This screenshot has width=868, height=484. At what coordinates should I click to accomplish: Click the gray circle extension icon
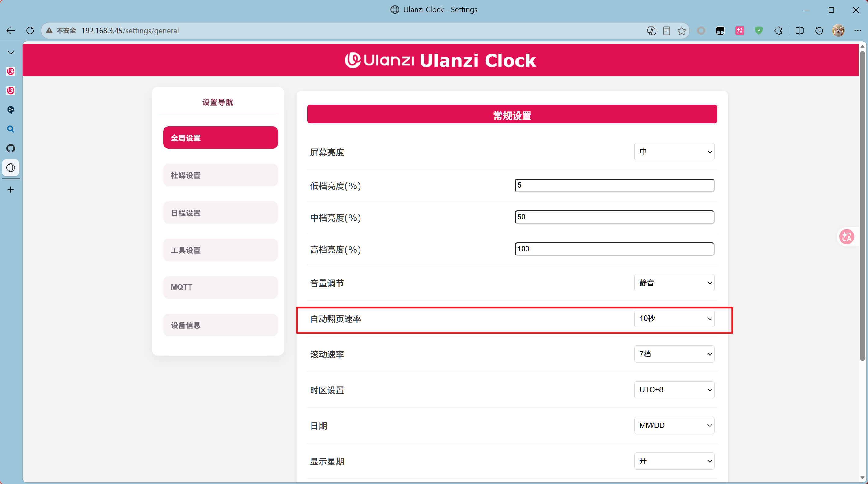(x=701, y=31)
